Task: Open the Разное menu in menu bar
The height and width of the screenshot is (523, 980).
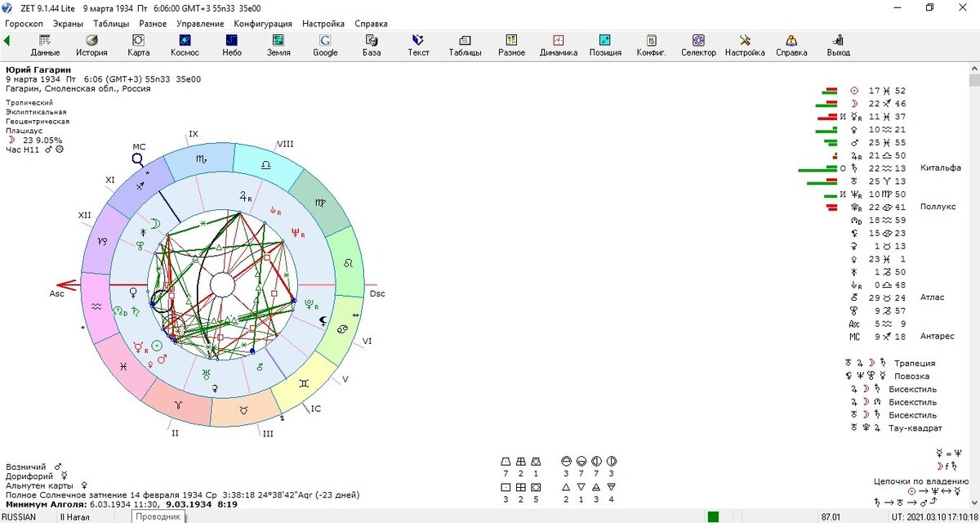Action: click(153, 24)
